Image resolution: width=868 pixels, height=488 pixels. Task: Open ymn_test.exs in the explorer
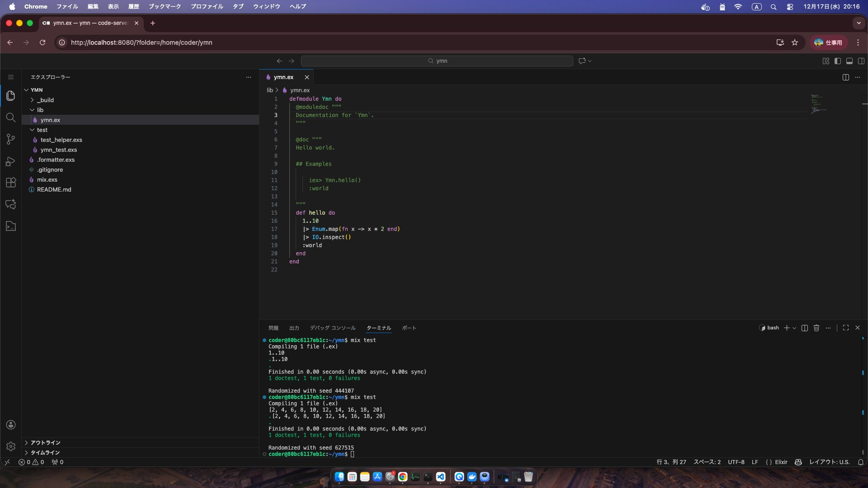point(59,150)
